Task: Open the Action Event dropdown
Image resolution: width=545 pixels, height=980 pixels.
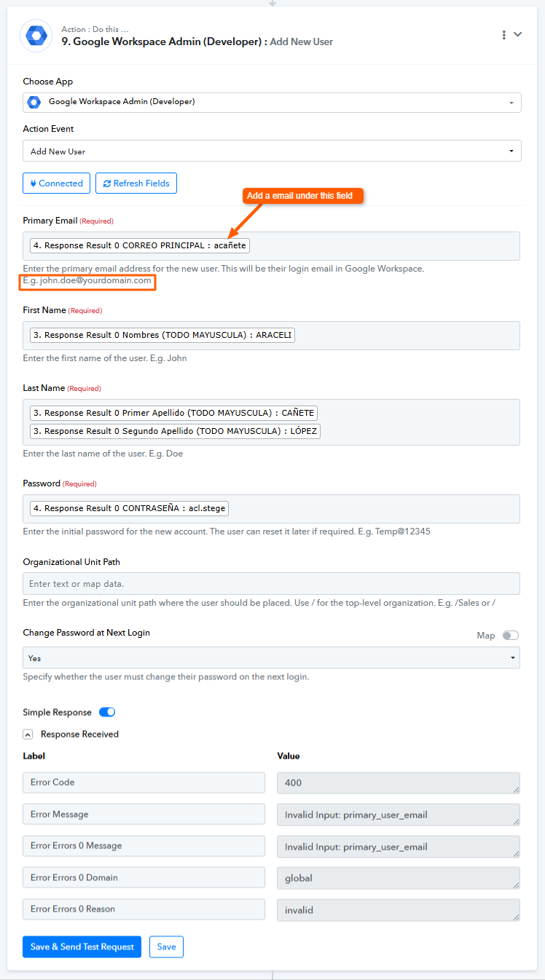Action: coord(272,151)
